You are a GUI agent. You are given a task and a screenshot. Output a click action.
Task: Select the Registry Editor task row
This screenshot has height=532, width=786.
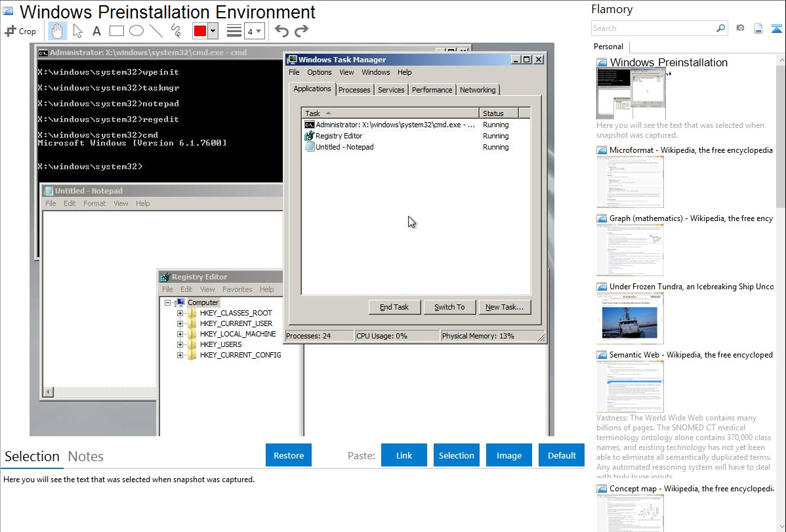(x=415, y=136)
